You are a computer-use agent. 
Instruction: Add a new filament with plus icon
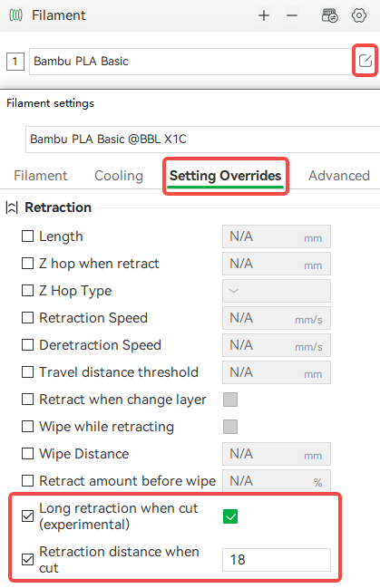pos(264,15)
